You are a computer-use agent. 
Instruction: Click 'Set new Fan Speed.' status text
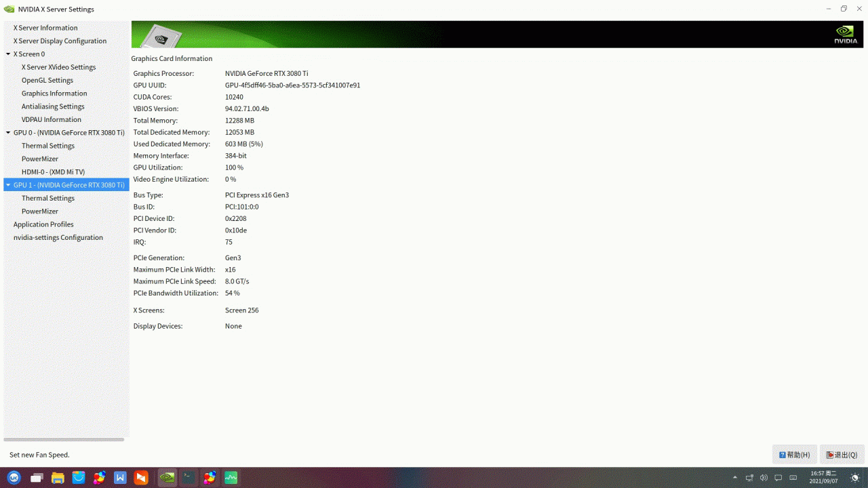click(x=39, y=455)
